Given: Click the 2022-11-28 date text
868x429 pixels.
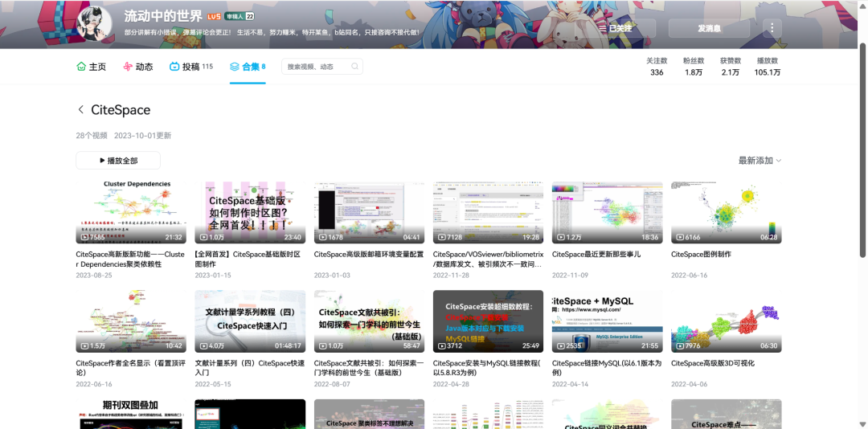Looking at the screenshot, I should [x=451, y=275].
